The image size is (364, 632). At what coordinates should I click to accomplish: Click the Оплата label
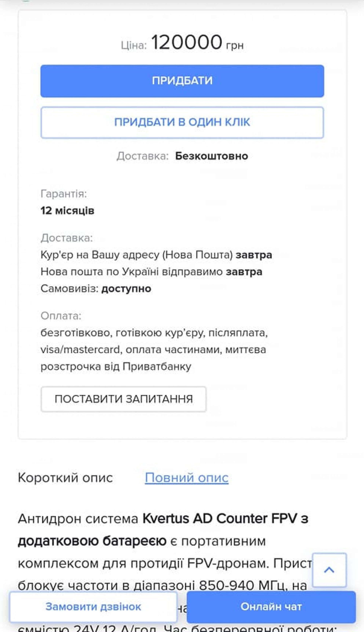[61, 316]
